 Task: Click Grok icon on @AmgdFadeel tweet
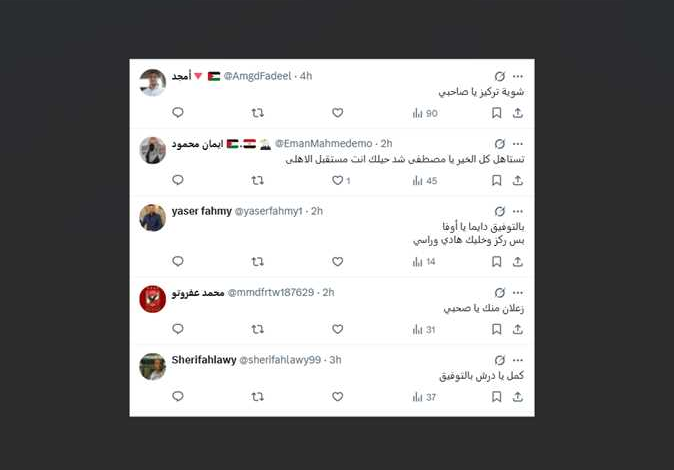499,76
